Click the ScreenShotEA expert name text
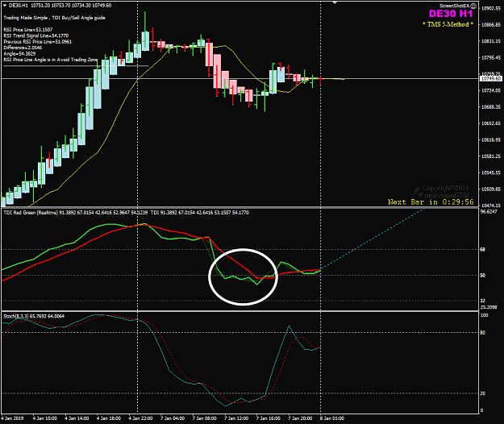This screenshot has width=504, height=424. (x=455, y=6)
